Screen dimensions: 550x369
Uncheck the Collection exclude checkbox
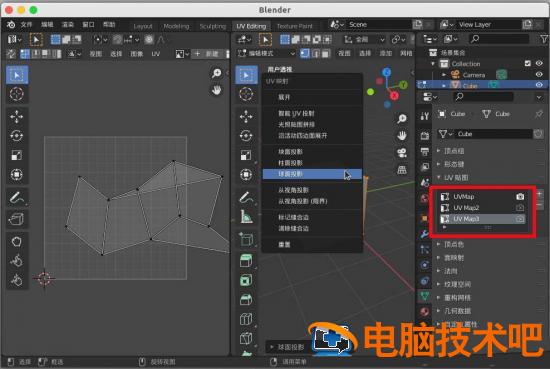tap(528, 63)
